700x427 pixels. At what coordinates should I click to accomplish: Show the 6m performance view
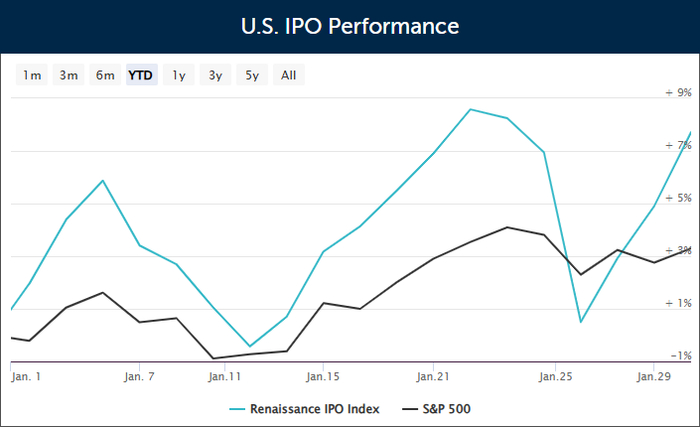(x=105, y=75)
